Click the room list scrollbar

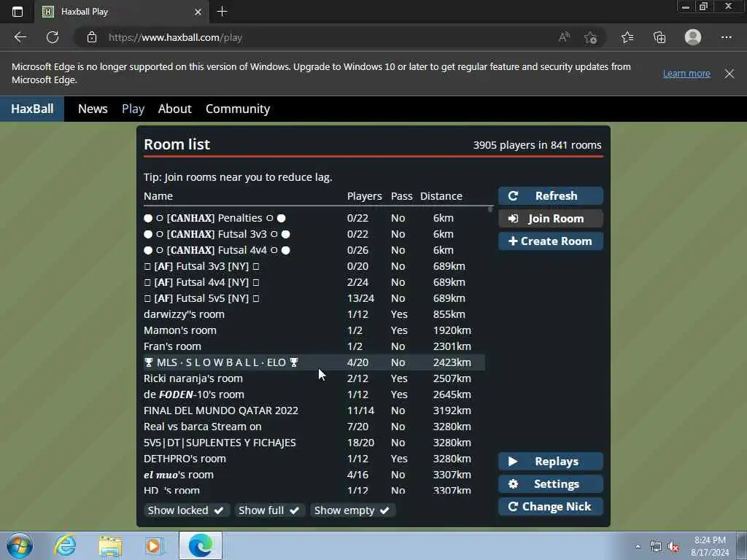pos(489,209)
